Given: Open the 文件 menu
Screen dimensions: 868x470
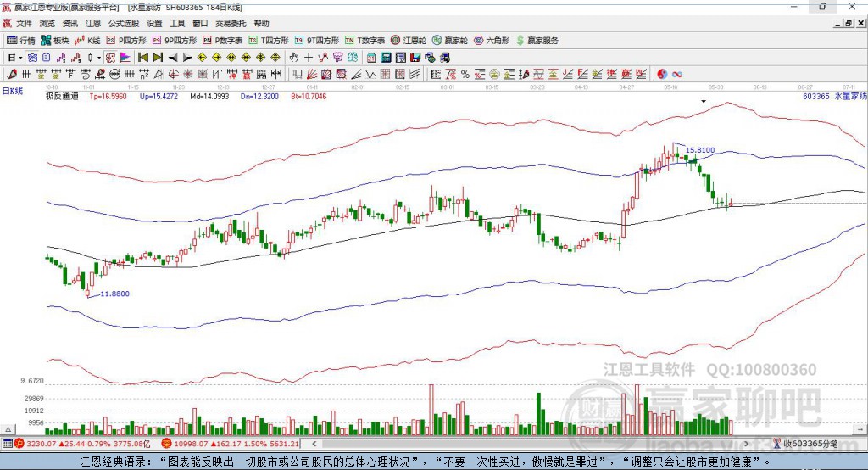Looking at the screenshot, I should (x=24, y=23).
